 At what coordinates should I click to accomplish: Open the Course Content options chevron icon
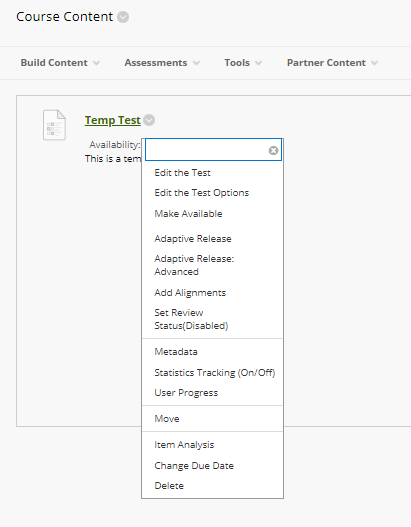(x=123, y=17)
